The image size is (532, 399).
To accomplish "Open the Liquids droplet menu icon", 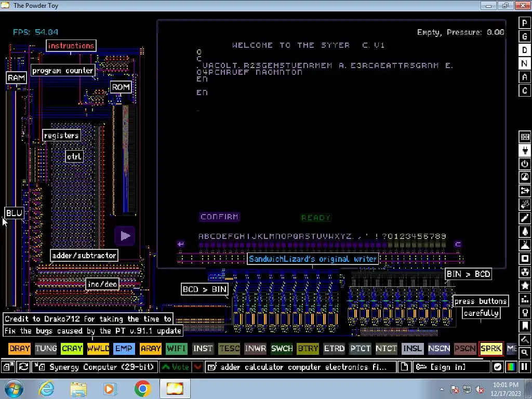I will pos(525,232).
